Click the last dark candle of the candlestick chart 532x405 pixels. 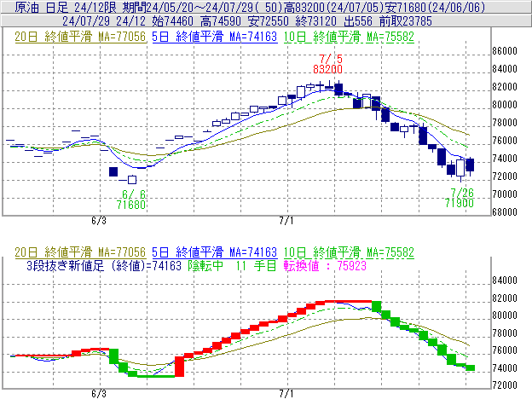tap(470, 165)
